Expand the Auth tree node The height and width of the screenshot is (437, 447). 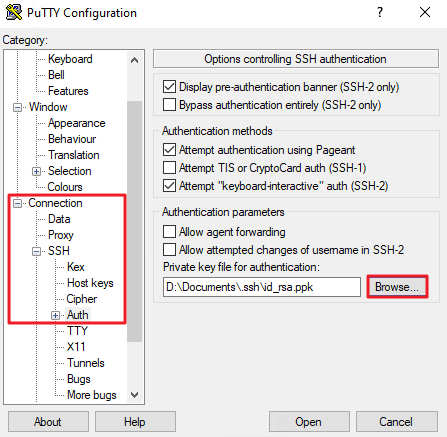55,315
